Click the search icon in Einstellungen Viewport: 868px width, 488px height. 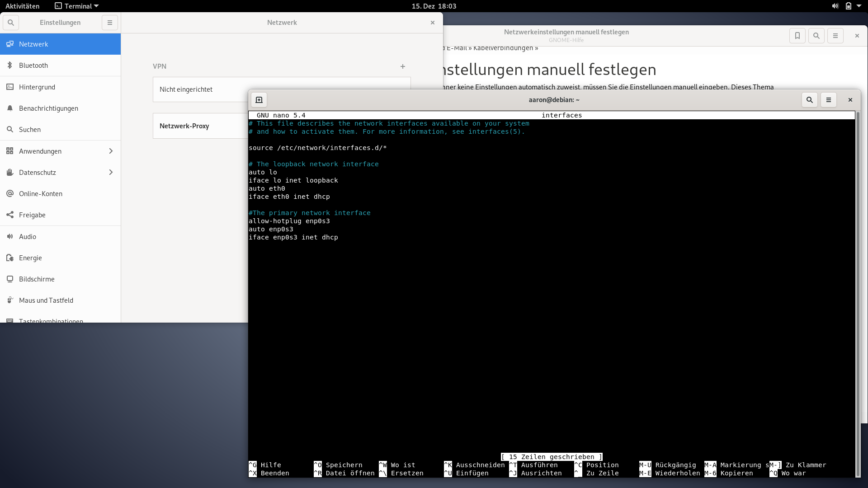[x=11, y=23]
